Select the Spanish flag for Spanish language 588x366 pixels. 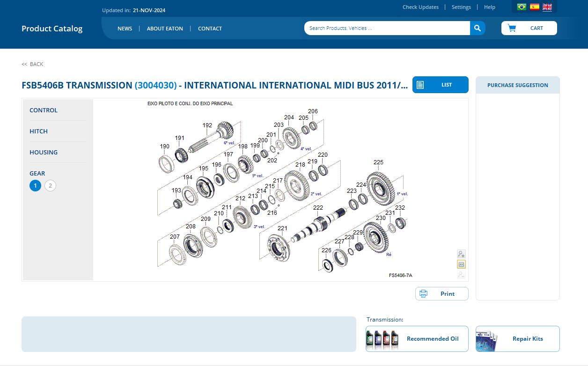(x=534, y=7)
